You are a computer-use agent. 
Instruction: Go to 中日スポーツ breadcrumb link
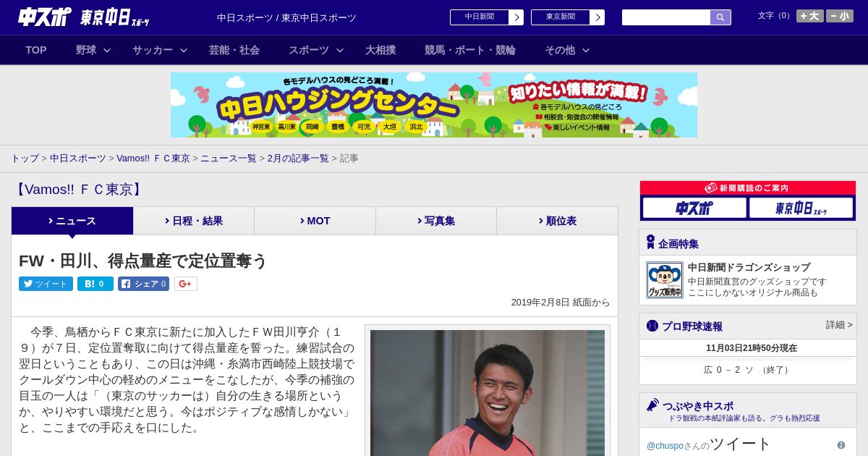77,159
